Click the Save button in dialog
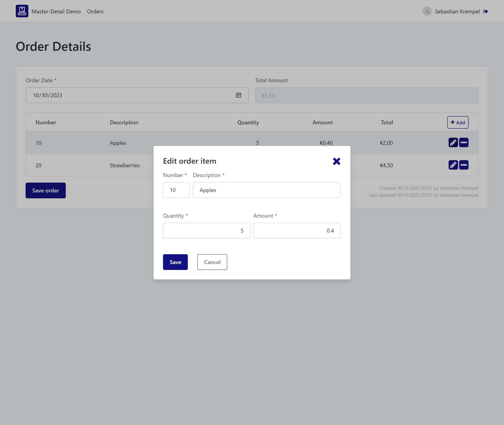Screen dimensions: 504x425 pos(175,262)
